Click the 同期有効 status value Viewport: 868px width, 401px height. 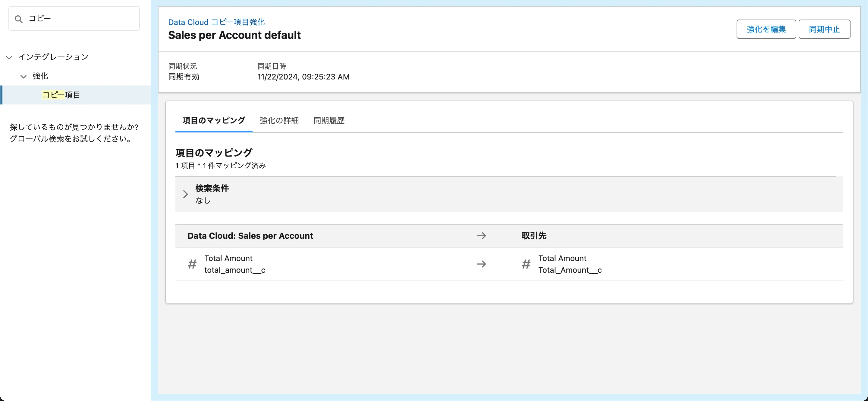coord(184,77)
